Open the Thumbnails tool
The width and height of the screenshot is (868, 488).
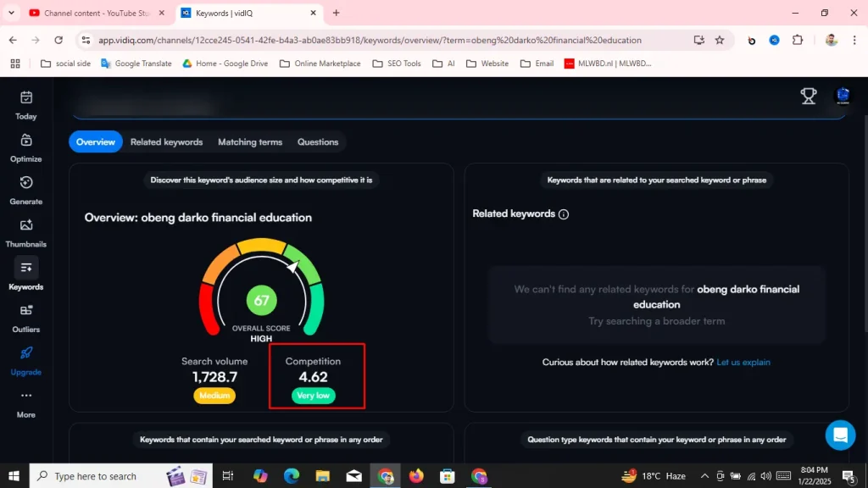(25, 231)
